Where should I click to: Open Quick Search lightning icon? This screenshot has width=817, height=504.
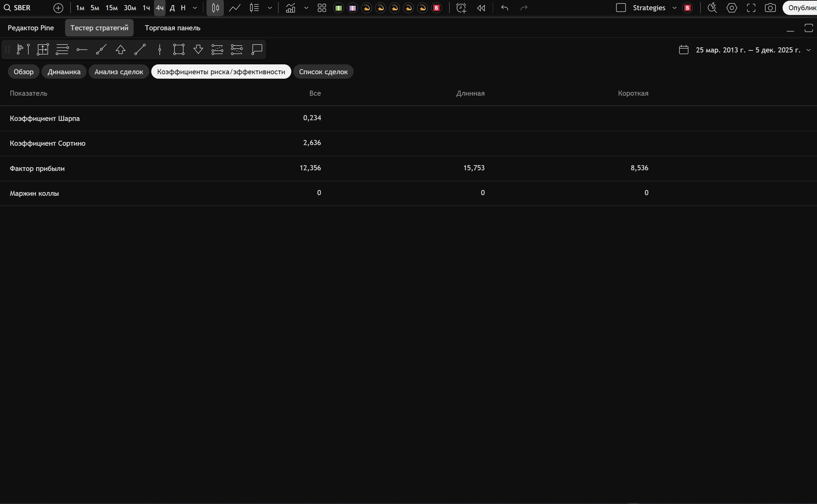pos(712,8)
